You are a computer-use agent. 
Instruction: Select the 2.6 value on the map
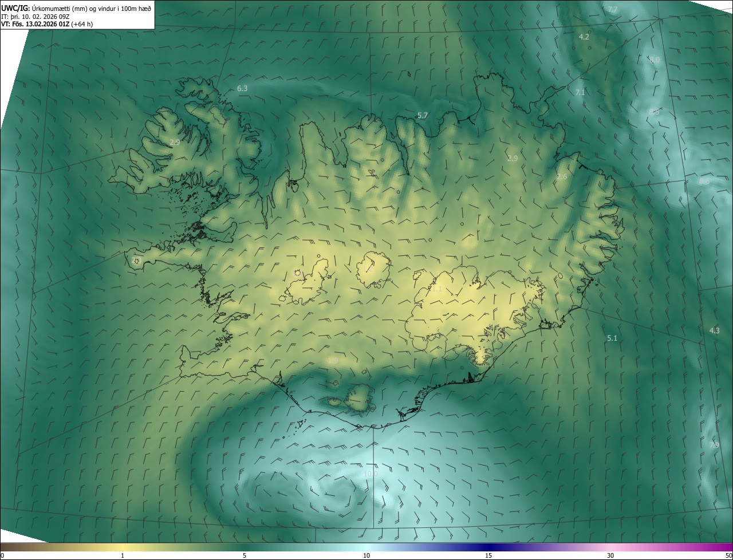coord(562,177)
